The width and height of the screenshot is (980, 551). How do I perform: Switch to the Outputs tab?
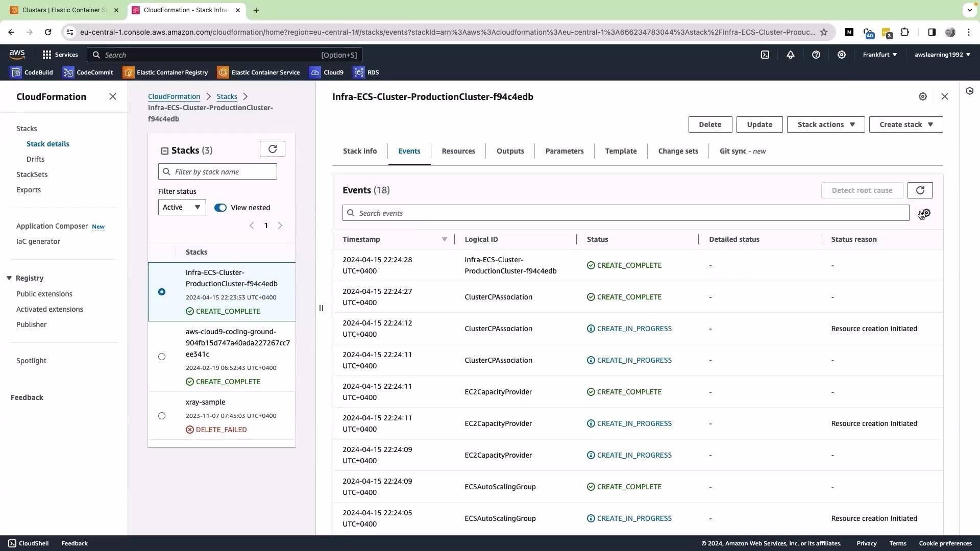point(510,151)
